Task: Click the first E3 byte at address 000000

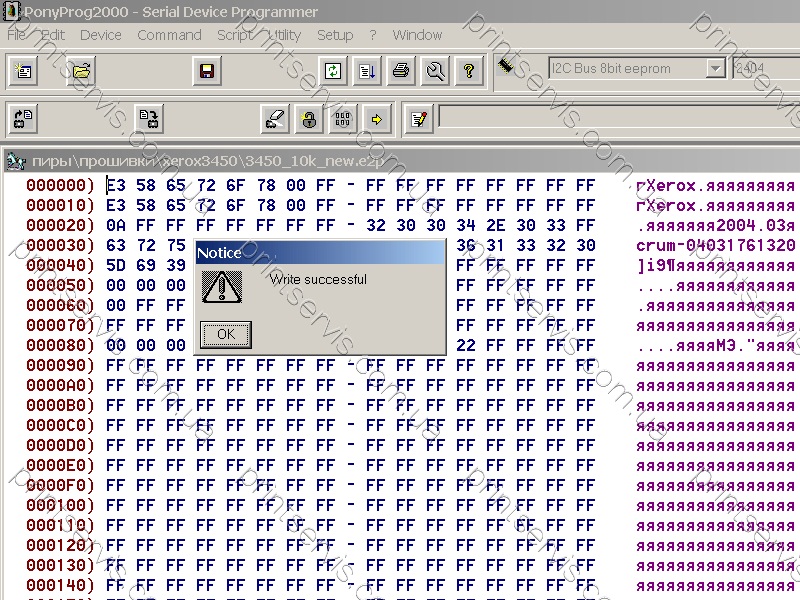Action: point(115,185)
